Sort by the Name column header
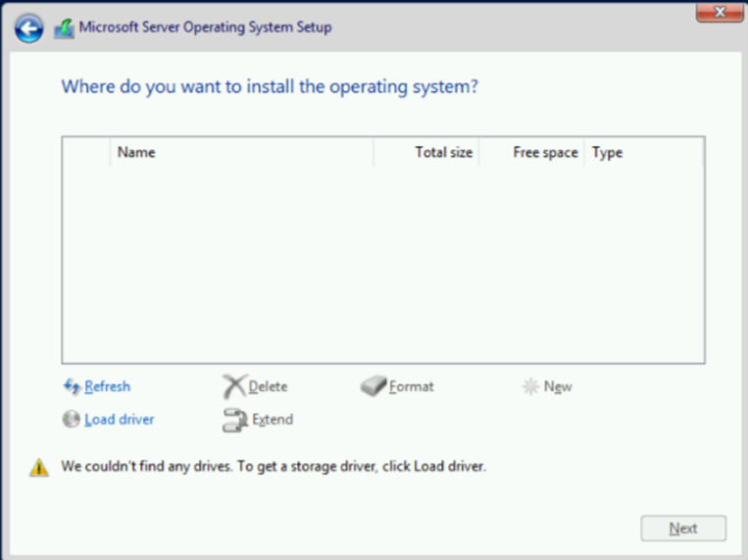Image resolution: width=748 pixels, height=560 pixels. point(242,152)
